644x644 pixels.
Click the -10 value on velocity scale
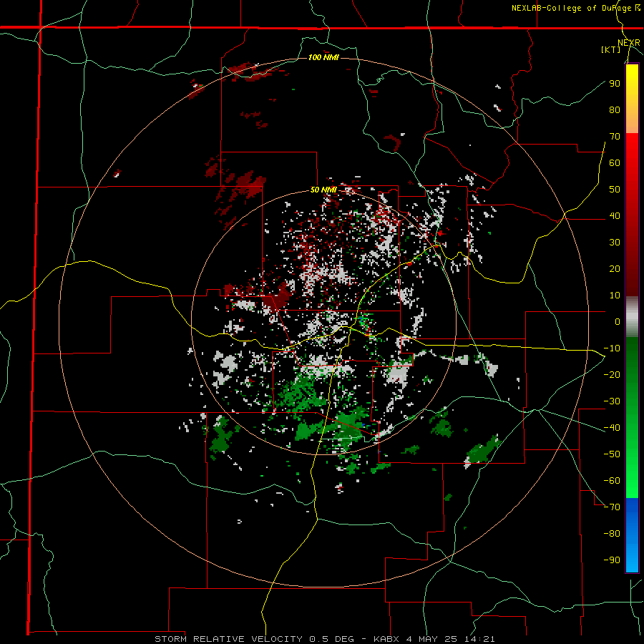pyautogui.click(x=612, y=348)
